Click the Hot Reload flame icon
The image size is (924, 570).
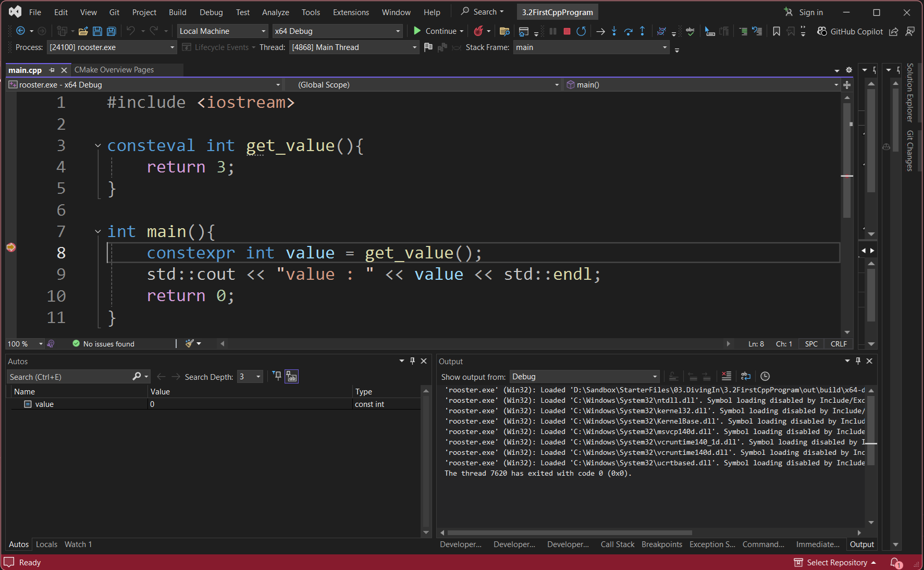point(478,31)
